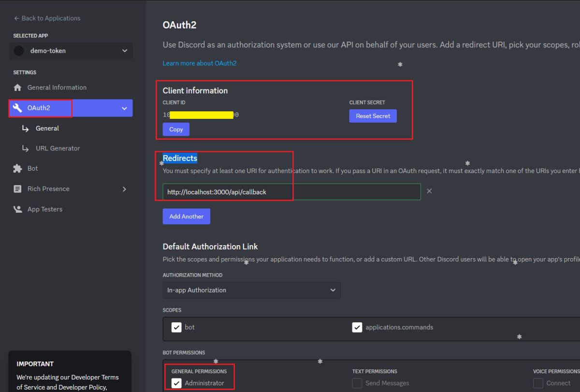Open the In-app Authorization method dropdown
Viewport: 580px width, 392px height.
252,290
